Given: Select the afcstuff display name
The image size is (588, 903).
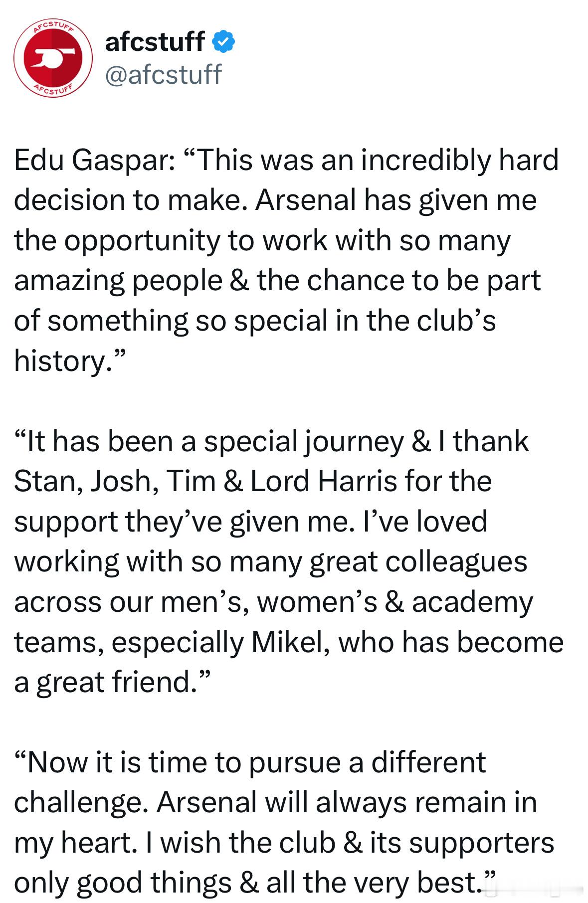Looking at the screenshot, I should click(155, 41).
